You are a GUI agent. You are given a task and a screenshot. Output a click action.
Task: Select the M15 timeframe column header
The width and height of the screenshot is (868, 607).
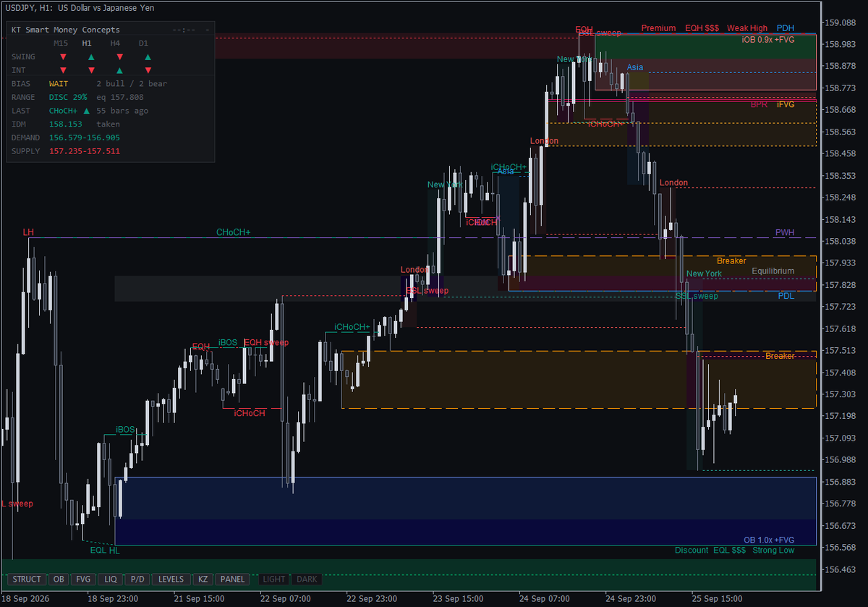tap(61, 43)
